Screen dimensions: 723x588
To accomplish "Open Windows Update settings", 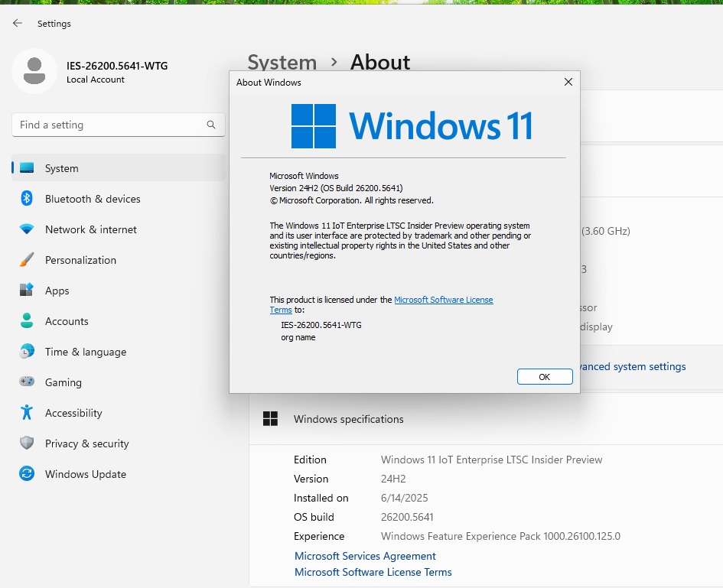I will coord(119,474).
